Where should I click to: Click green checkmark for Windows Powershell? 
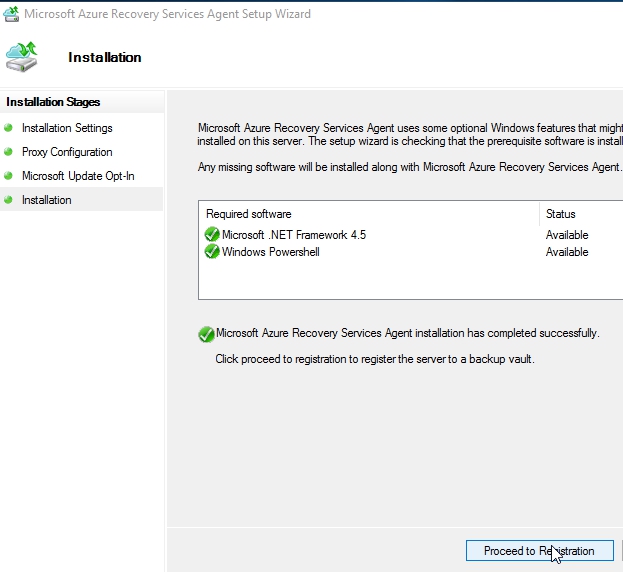[212, 251]
